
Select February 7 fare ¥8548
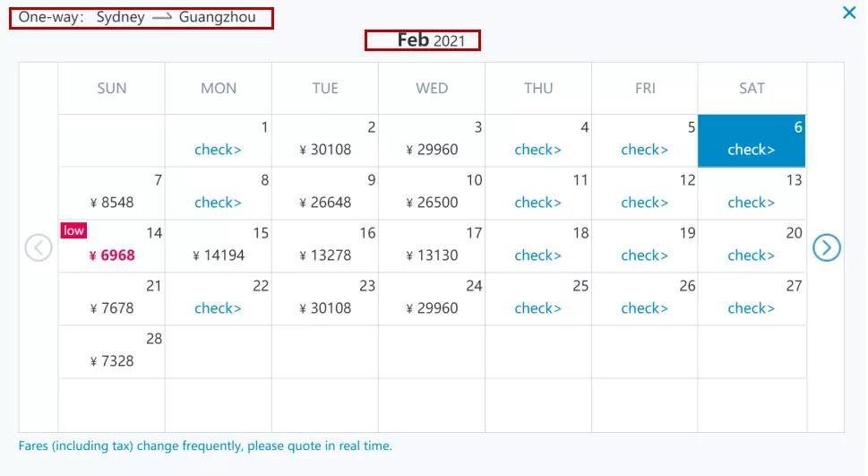pos(112,203)
